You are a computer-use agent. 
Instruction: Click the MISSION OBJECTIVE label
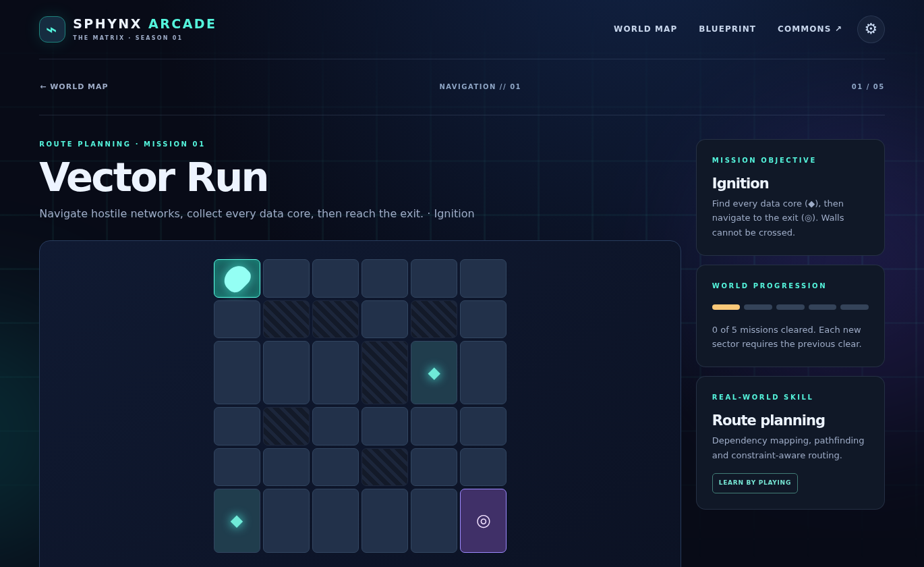coord(764,160)
